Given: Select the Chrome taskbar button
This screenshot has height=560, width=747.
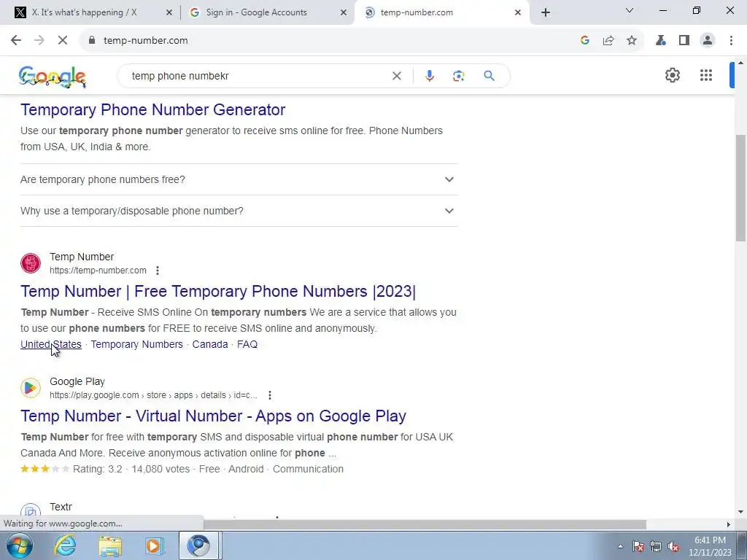Looking at the screenshot, I should pyautogui.click(x=198, y=545).
